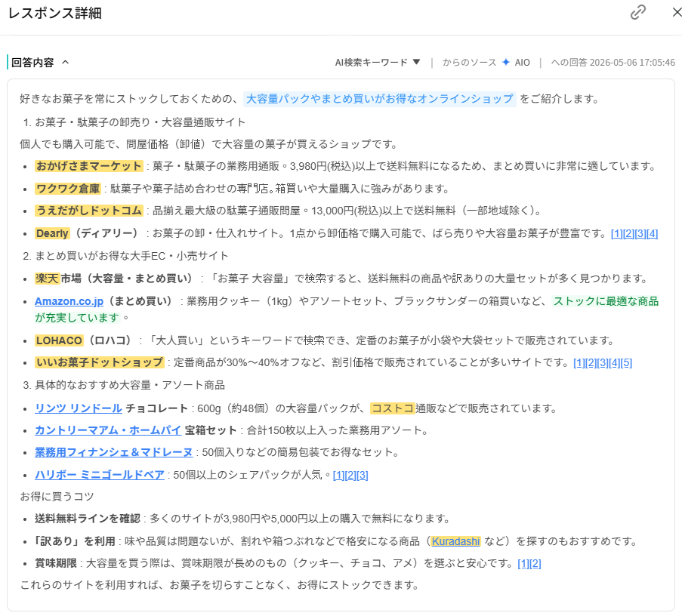This screenshot has width=682, height=616.
Task: Open the Amazon.co.jp link
Action: coord(69,301)
